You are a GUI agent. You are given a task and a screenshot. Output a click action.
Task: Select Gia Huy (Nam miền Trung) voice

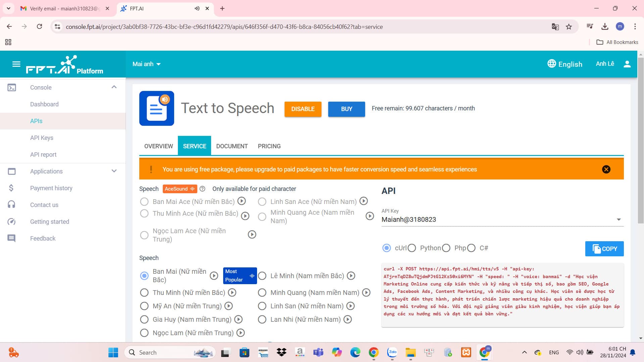(144, 319)
